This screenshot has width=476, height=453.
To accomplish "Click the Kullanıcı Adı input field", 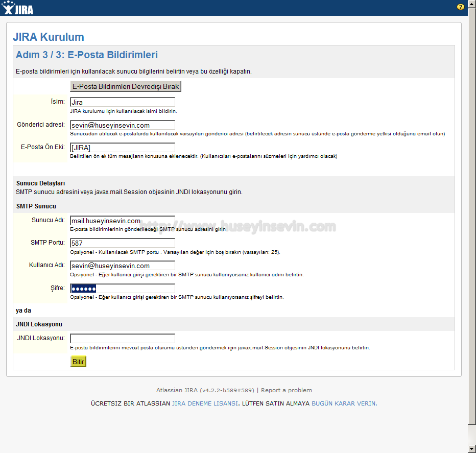I will (x=123, y=266).
